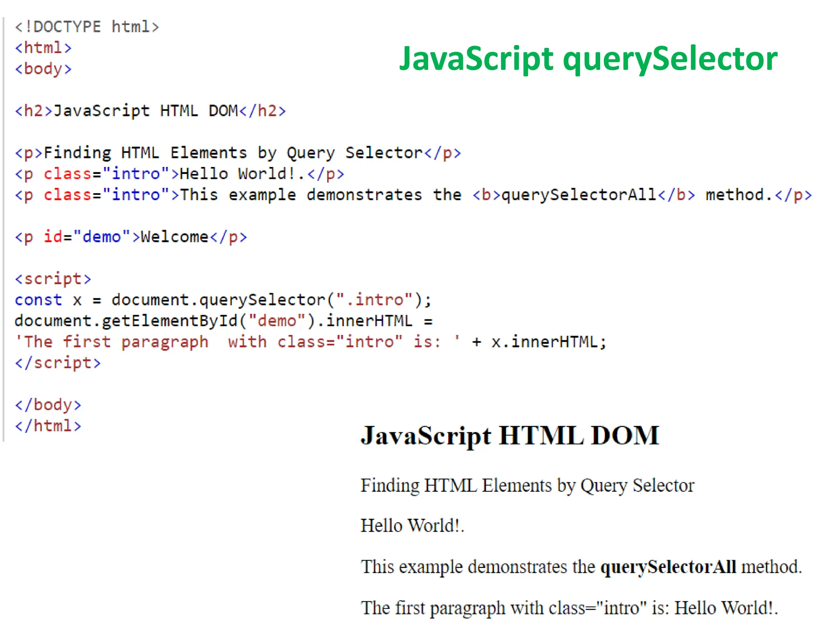Click the closing '</script>' tag line
840x630 pixels.
(x=58, y=363)
